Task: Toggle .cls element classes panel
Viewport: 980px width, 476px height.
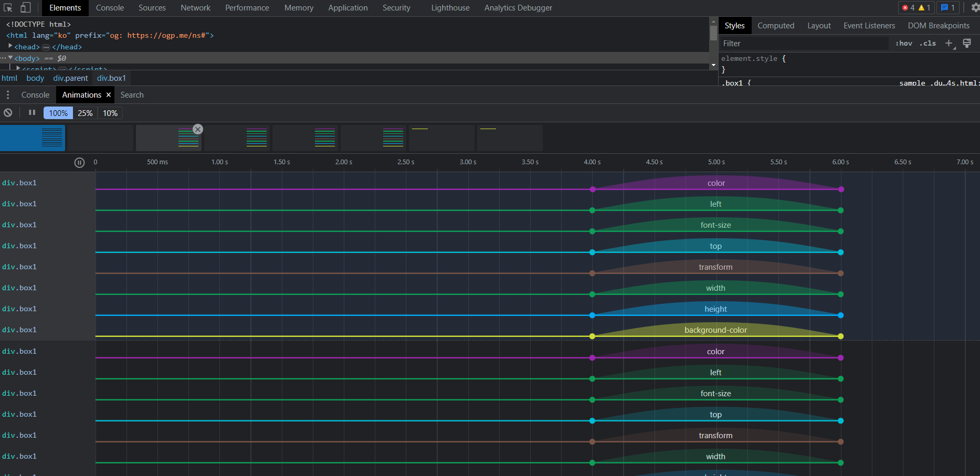Action: point(928,44)
